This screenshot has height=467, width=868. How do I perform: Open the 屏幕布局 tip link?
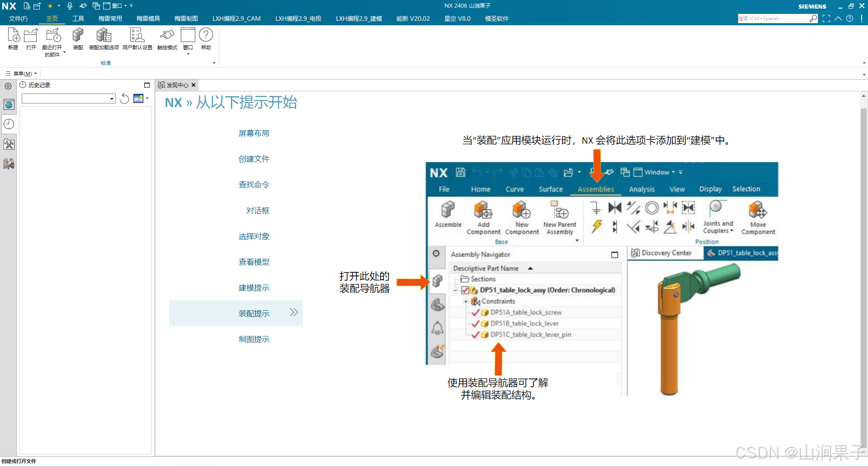click(254, 133)
